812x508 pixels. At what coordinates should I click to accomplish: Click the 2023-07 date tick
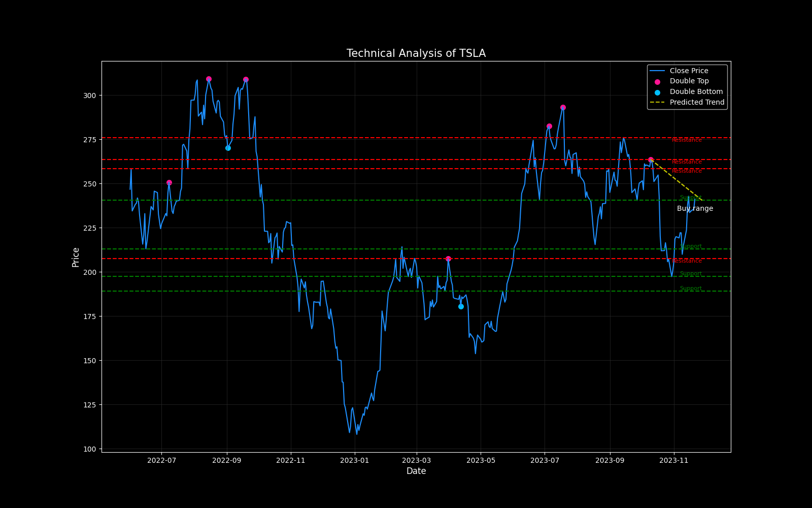(x=545, y=461)
